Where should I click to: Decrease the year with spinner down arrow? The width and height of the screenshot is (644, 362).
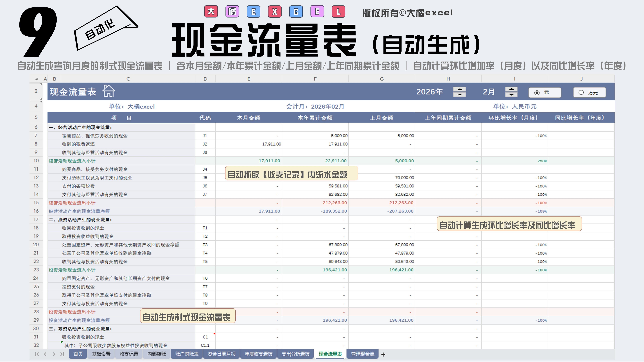coord(459,95)
